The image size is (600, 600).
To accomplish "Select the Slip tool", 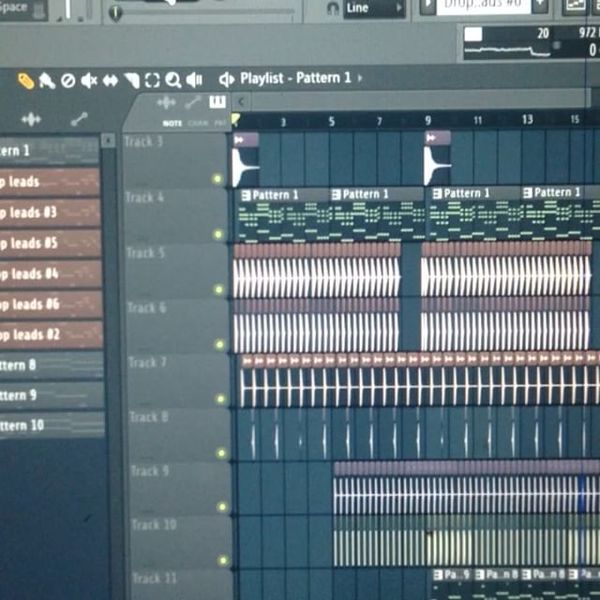I will pyautogui.click(x=110, y=81).
